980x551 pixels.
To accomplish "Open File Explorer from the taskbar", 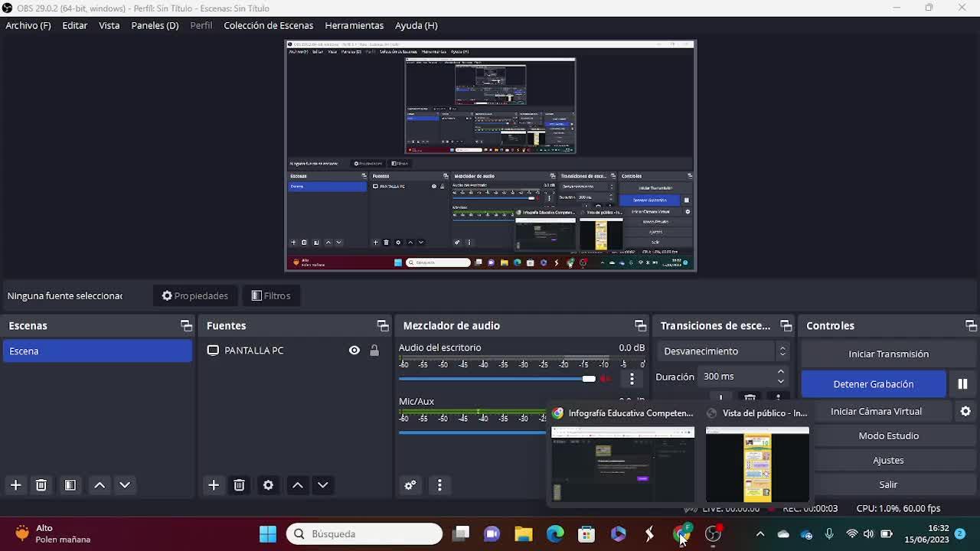I will click(524, 533).
